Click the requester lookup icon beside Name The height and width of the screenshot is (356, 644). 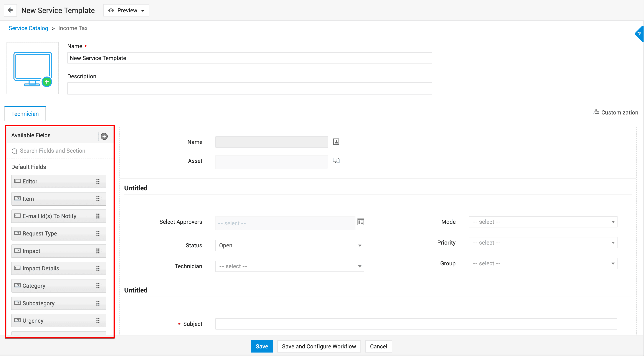point(336,142)
